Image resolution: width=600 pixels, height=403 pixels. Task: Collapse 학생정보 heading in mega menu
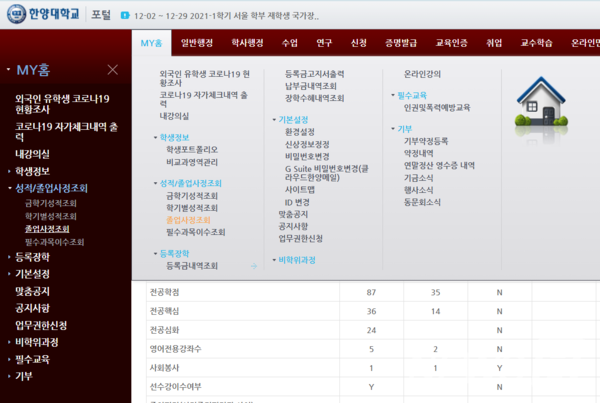pos(174,137)
